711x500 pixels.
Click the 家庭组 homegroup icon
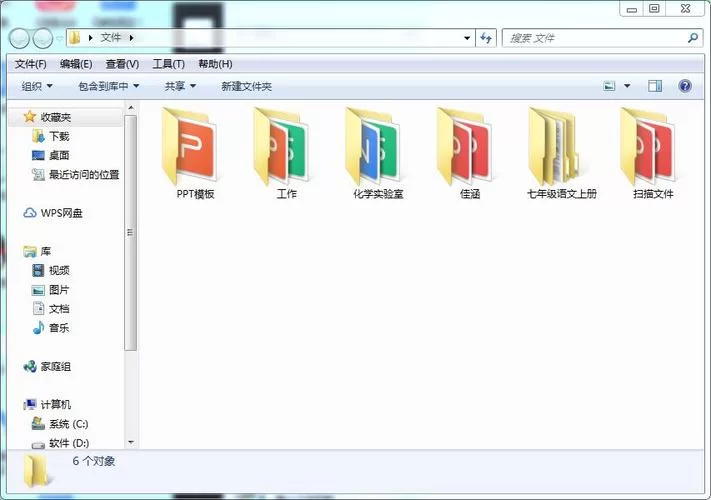(30, 366)
